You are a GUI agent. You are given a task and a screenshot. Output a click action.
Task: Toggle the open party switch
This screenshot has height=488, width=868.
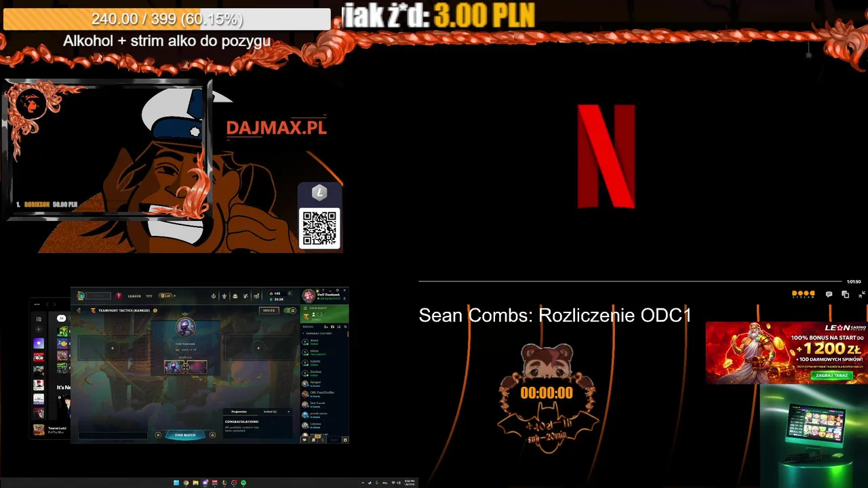[x=290, y=310]
